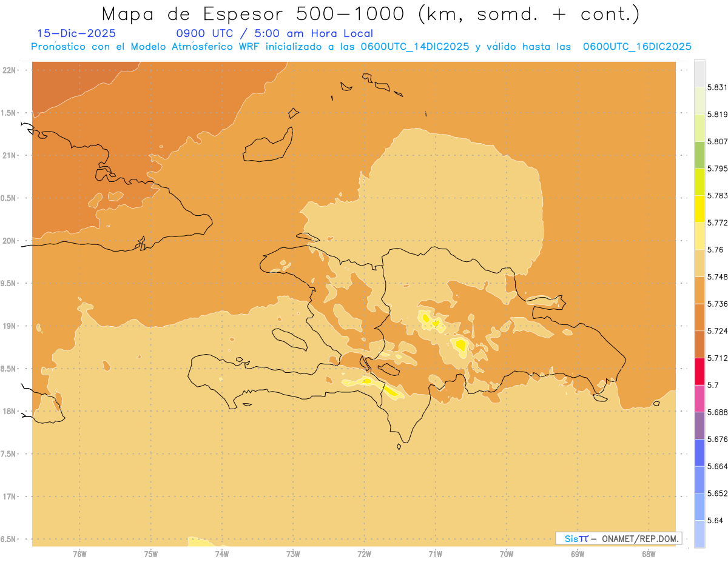The width and height of the screenshot is (728, 562).
Task: Click the latitude label '22N'
Action: tap(9, 70)
